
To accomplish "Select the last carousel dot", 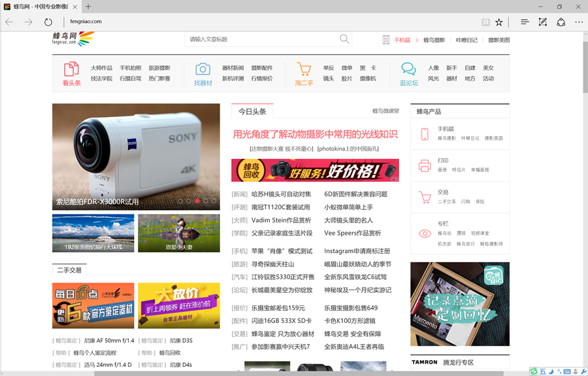I will coord(214,201).
